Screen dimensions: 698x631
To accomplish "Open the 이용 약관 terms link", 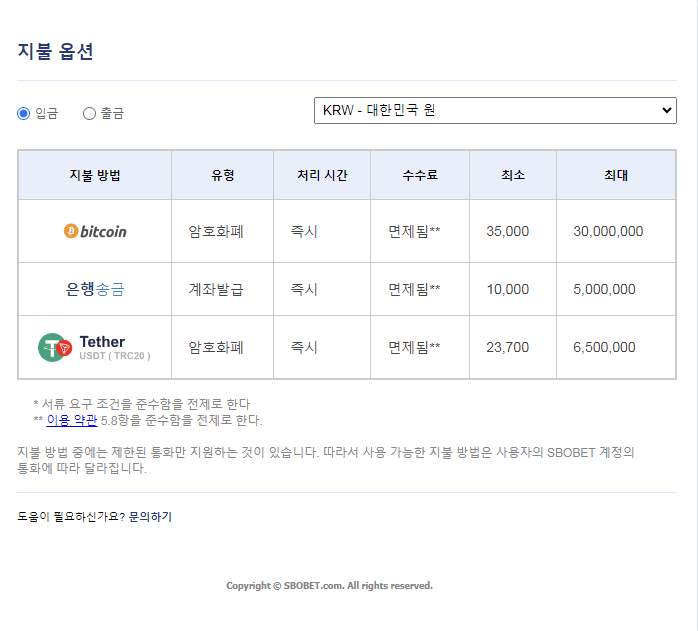I will (72, 420).
